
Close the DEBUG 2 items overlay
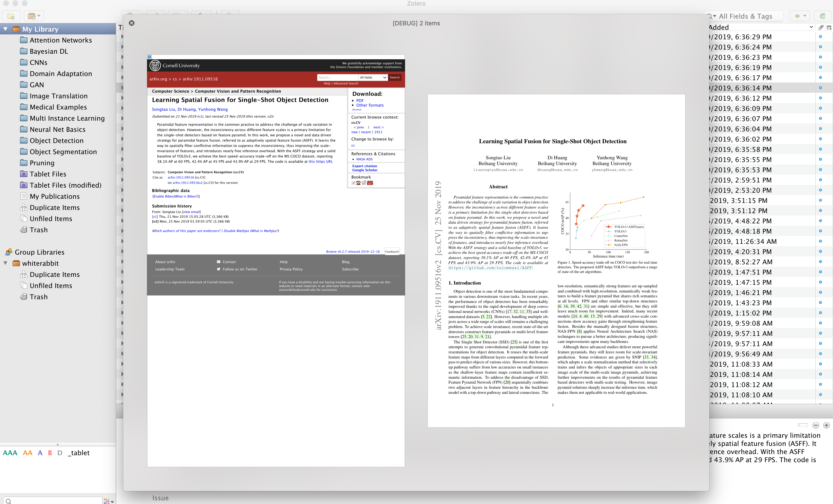click(x=132, y=23)
